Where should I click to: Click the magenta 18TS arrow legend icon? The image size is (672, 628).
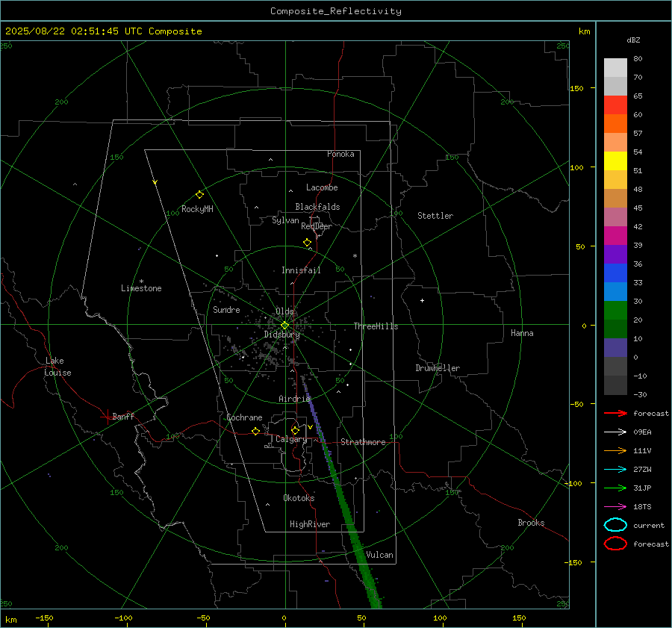615,507
